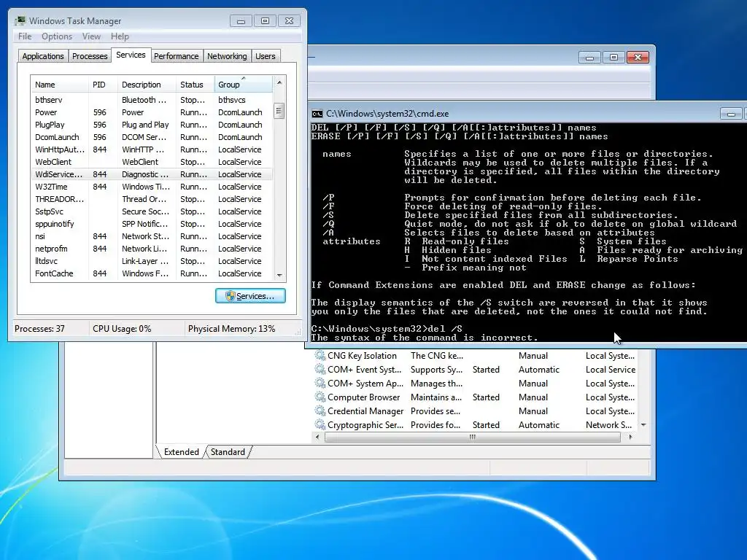The image size is (747, 560).
Task: Select the PlugPlay service row
Action: [x=152, y=125]
